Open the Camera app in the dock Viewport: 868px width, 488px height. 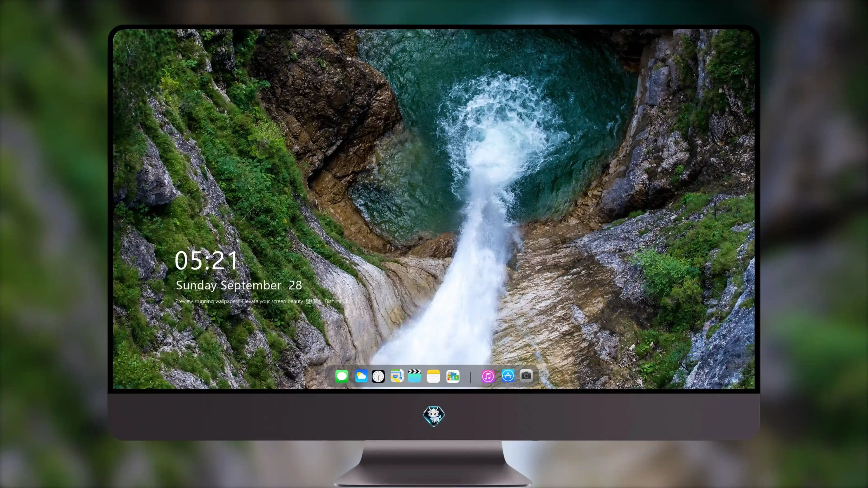click(x=526, y=375)
